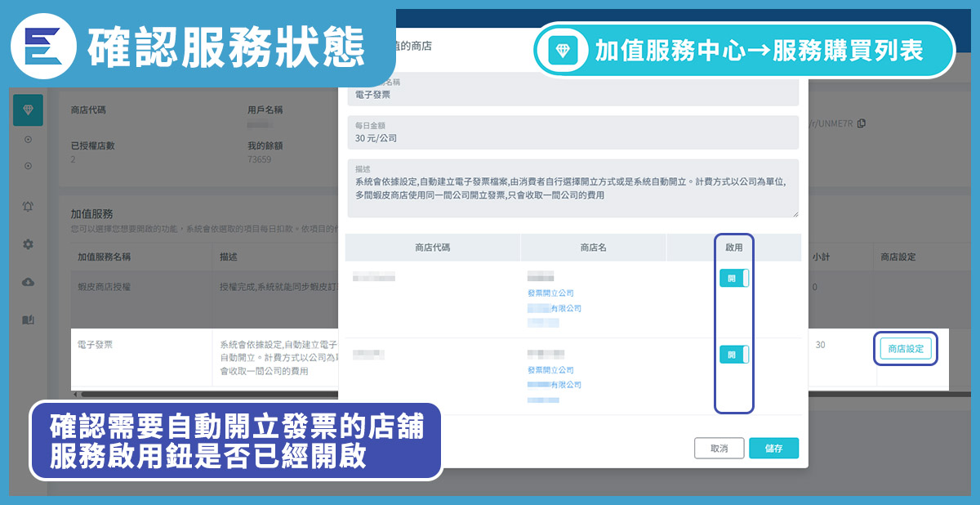Open 商店設定 for the 電子發票 row
The height and width of the screenshot is (505, 980).
point(905,349)
